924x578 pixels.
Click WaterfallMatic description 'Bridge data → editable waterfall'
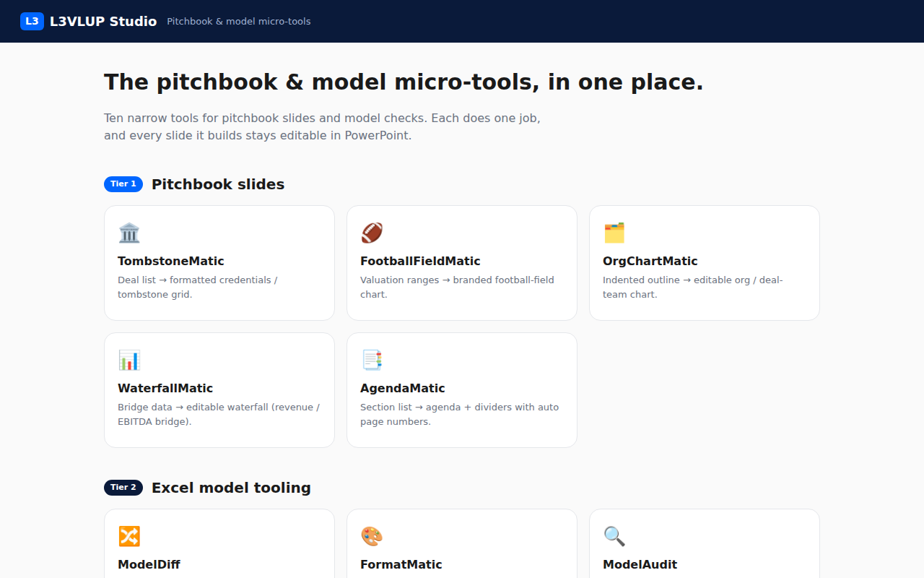[219, 414]
